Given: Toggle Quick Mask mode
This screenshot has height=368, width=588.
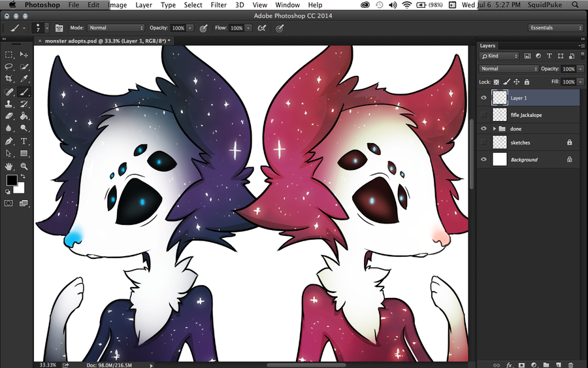Looking at the screenshot, I should coord(8,203).
